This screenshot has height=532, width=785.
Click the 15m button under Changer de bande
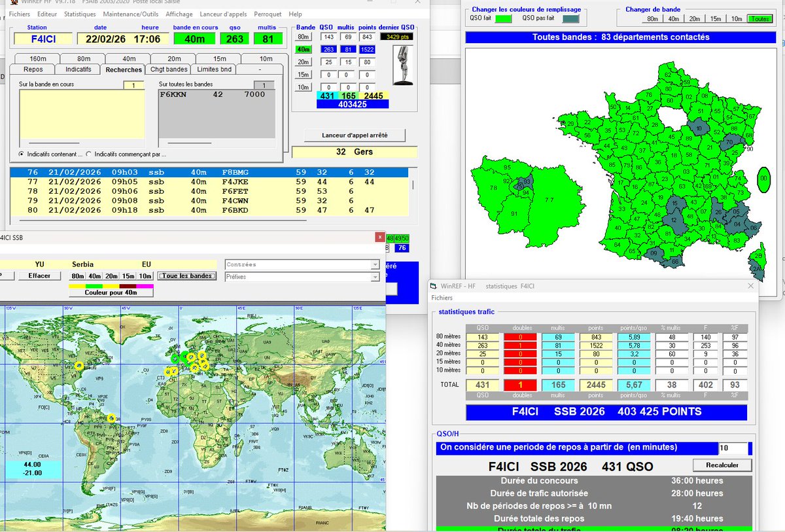715,19
